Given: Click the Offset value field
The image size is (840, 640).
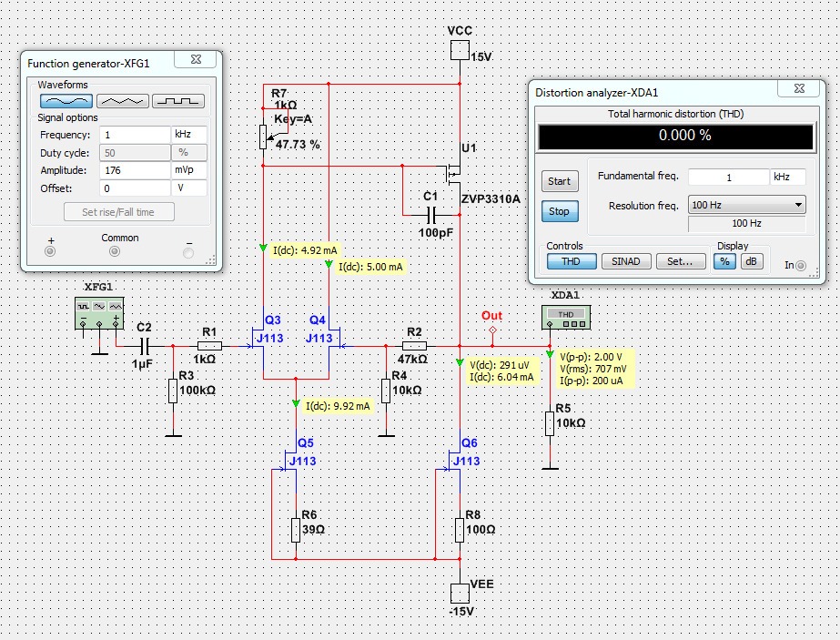Looking at the screenshot, I should pyautogui.click(x=135, y=188).
